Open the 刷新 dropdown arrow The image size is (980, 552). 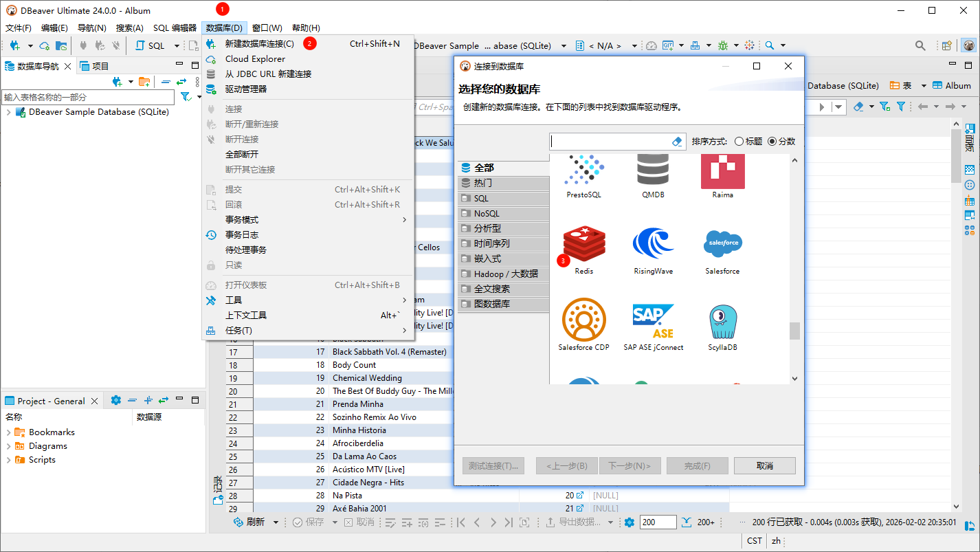[276, 522]
